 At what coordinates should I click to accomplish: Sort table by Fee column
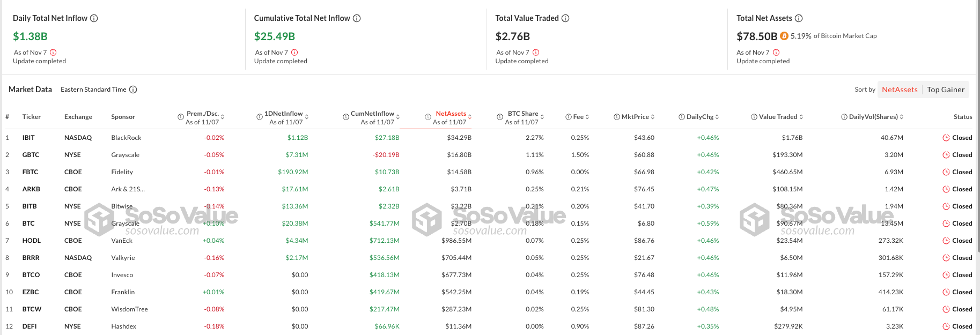(578, 117)
